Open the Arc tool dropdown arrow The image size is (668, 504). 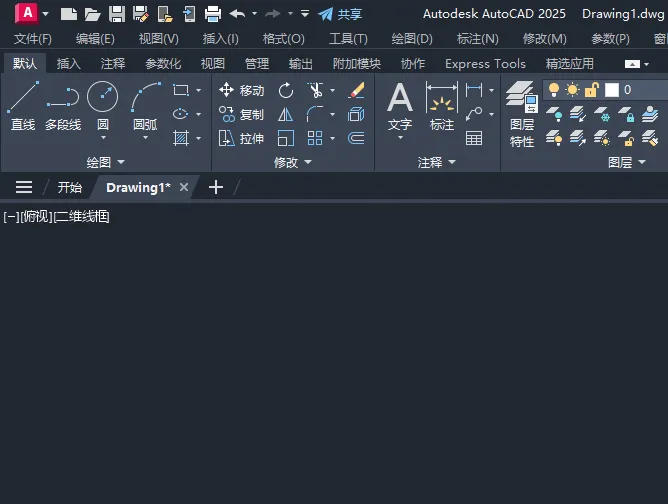pos(146,138)
